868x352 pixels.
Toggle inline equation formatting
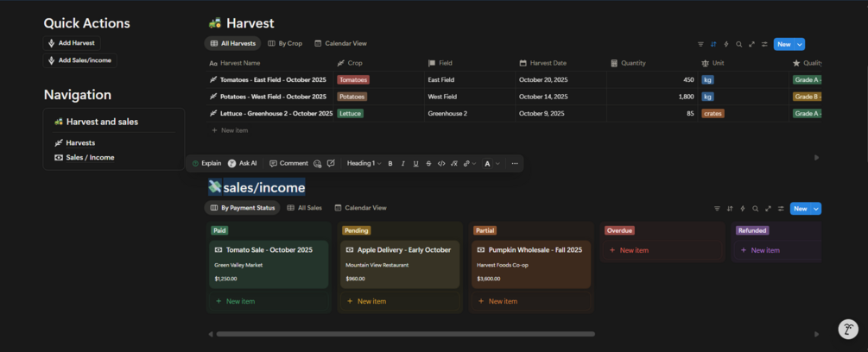tap(454, 164)
